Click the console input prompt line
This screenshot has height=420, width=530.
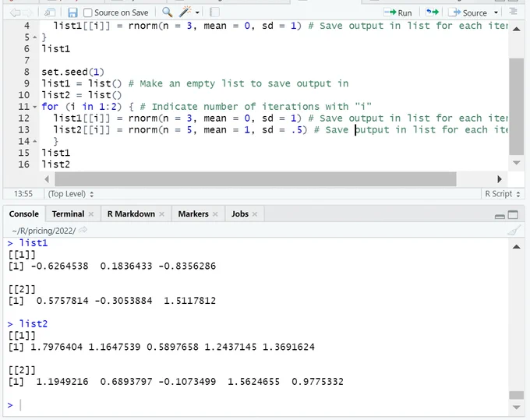(257, 404)
